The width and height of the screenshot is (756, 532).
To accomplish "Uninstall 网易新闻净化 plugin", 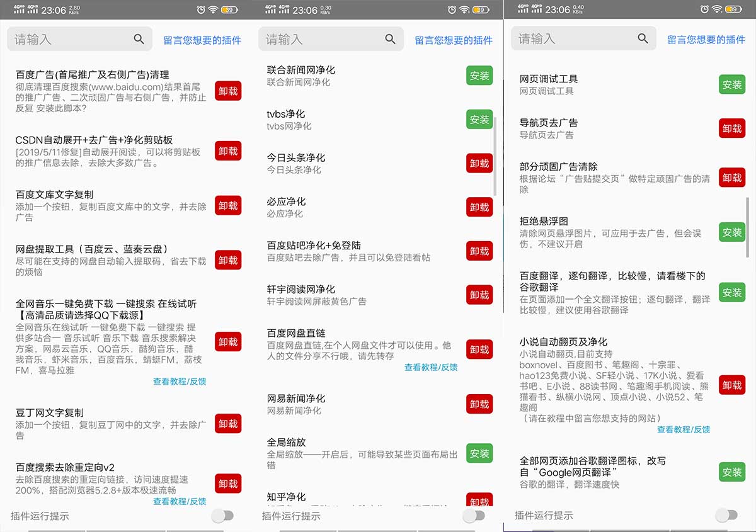I will click(479, 404).
